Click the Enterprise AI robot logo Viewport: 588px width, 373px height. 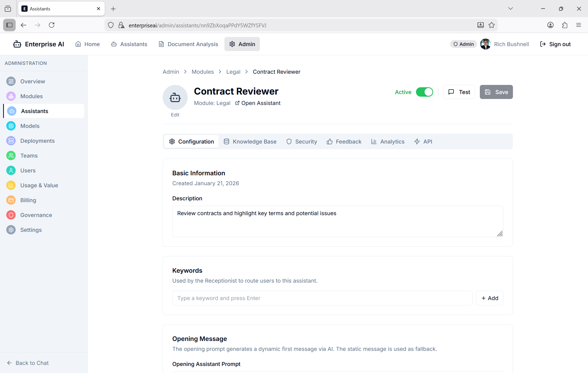[17, 44]
